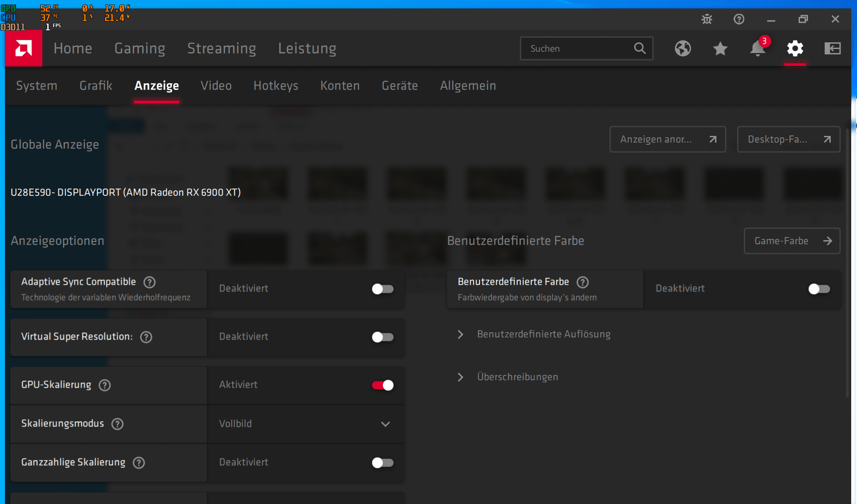Open the Game-Farbe button

click(792, 241)
